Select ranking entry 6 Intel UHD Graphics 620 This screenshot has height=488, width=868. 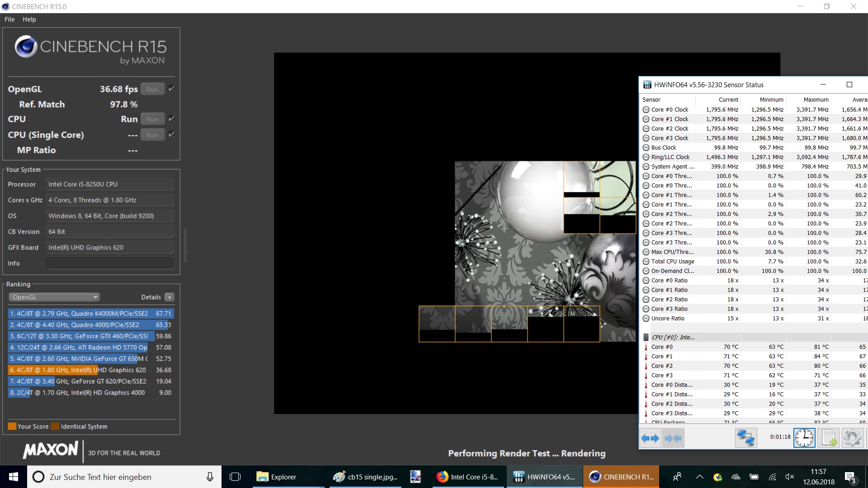click(91, 370)
